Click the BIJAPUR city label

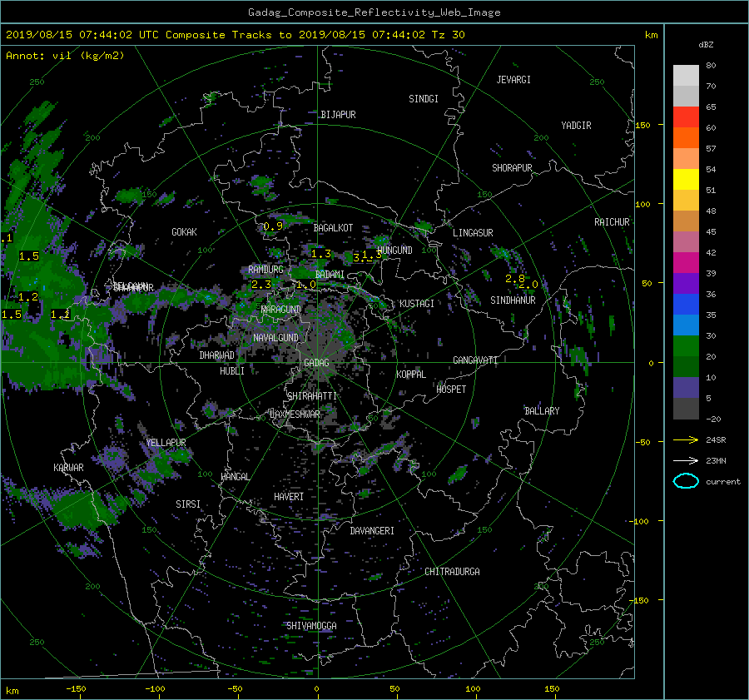338,115
